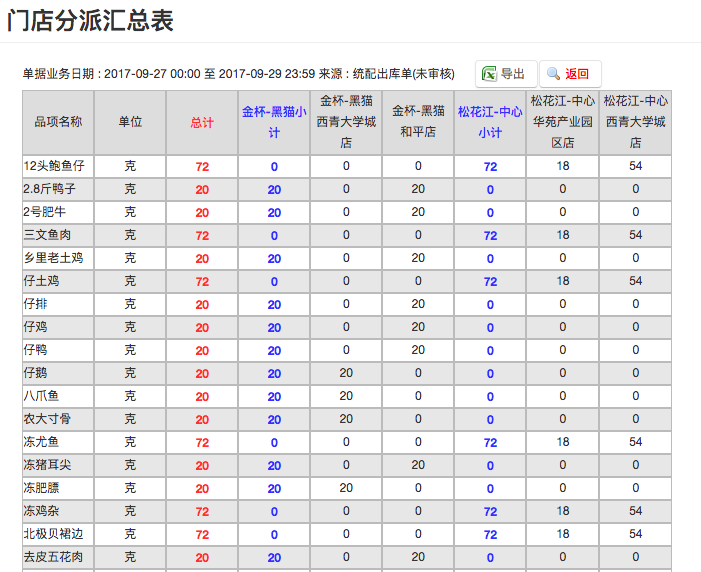Click the red 总计 column header

pyautogui.click(x=202, y=123)
